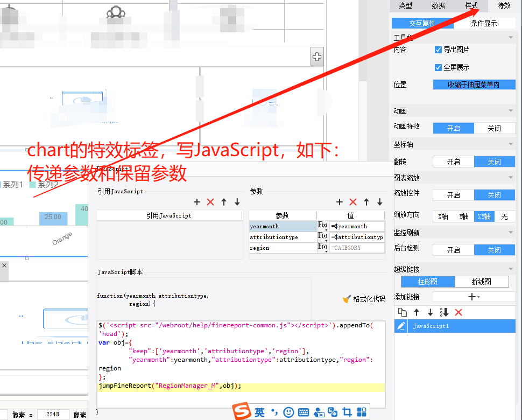The width and height of the screenshot is (522, 420).
Task: Toggle the 全屏展示 checkbox
Action: (x=438, y=68)
